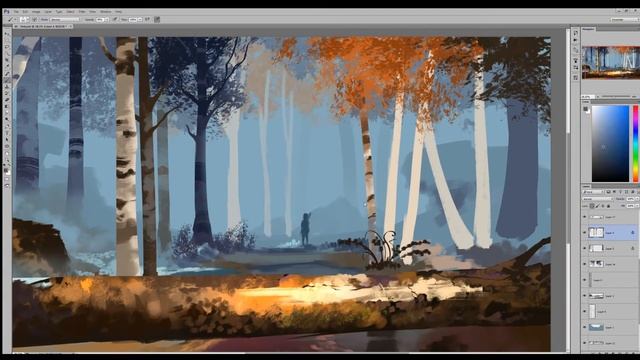Lock transparent pixels in the Layers panel
This screenshot has width=640, height=360.
click(x=592, y=206)
